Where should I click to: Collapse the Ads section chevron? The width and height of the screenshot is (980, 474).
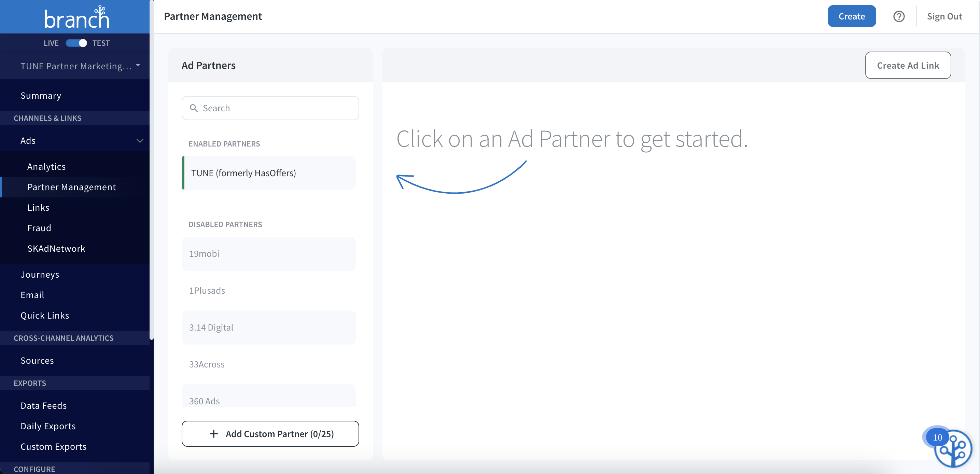click(x=140, y=141)
